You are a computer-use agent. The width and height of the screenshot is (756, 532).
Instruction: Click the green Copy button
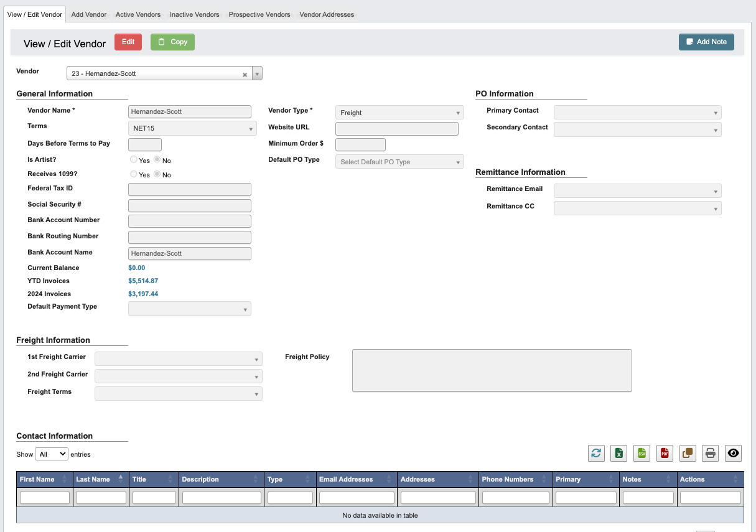(172, 42)
